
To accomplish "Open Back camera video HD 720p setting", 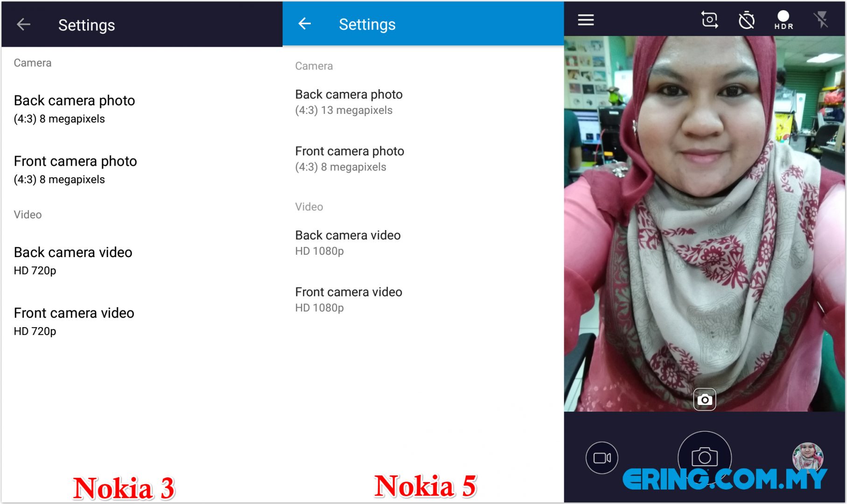I will pos(142,261).
